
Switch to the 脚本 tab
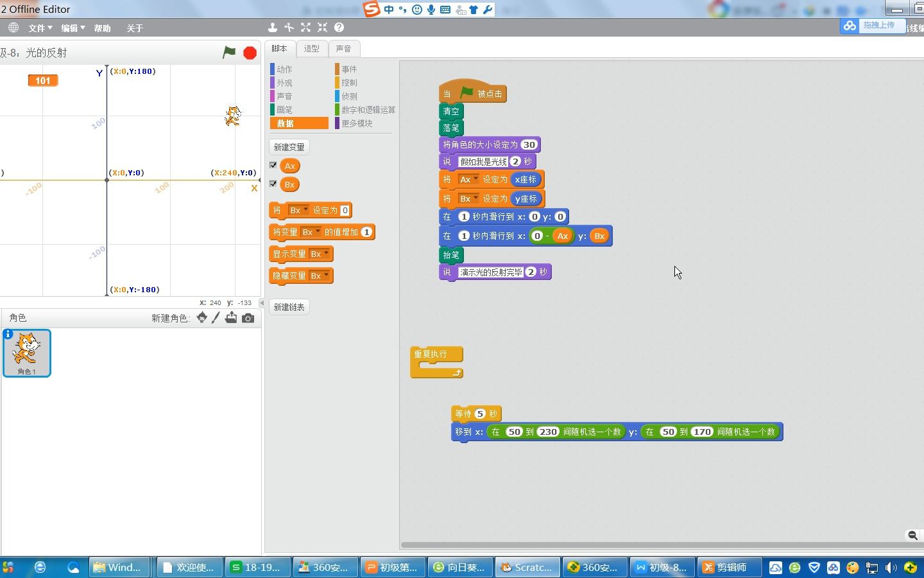279,48
